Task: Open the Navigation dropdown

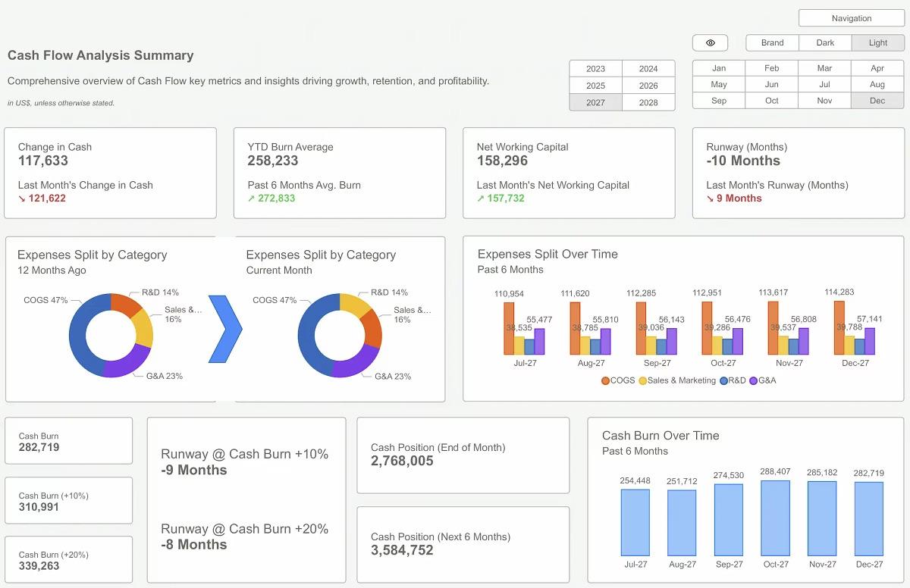Action: 852,18
